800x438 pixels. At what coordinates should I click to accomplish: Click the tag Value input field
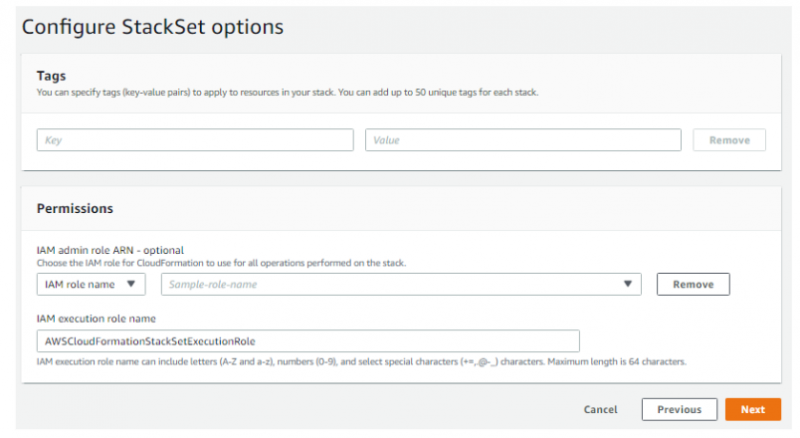coord(523,140)
